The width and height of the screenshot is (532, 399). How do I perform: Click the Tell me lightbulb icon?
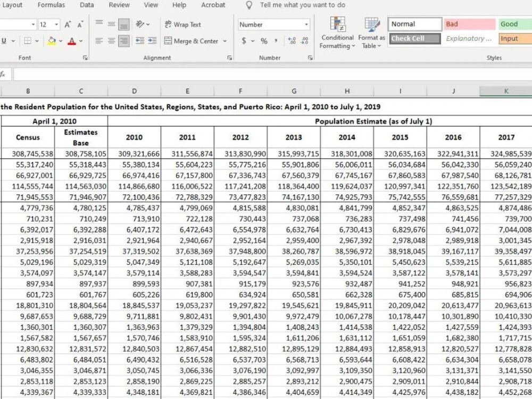pos(249,5)
